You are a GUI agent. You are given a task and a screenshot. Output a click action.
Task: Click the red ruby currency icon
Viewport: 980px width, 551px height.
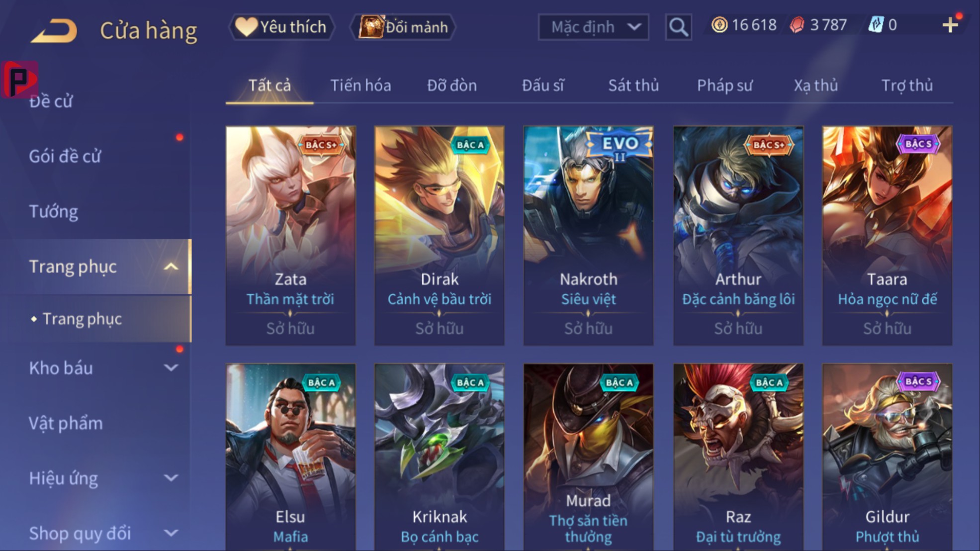797,25
